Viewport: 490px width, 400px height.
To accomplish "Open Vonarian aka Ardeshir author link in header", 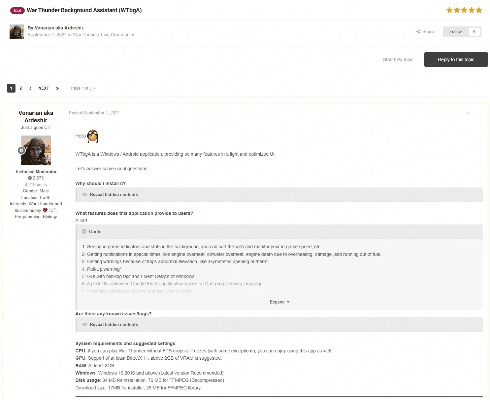I will tap(59, 28).
